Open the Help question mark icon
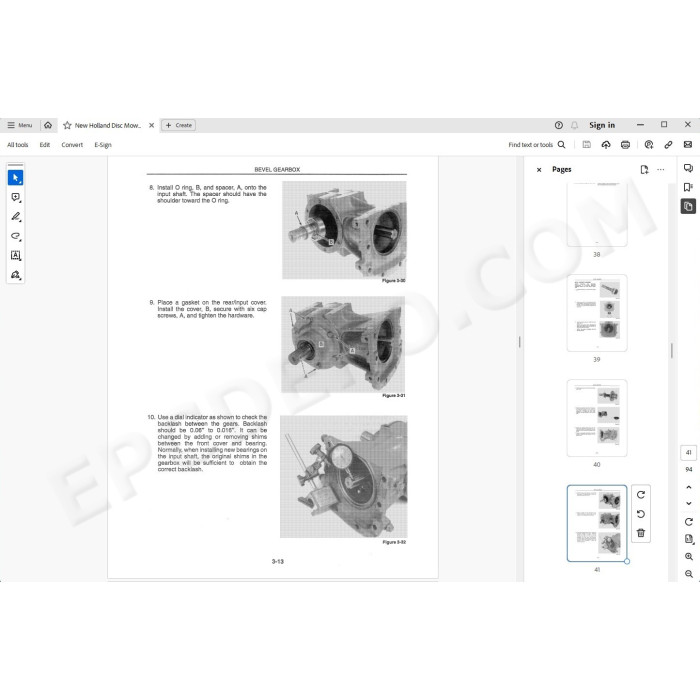Screen dimensions: 700x700 [558, 125]
